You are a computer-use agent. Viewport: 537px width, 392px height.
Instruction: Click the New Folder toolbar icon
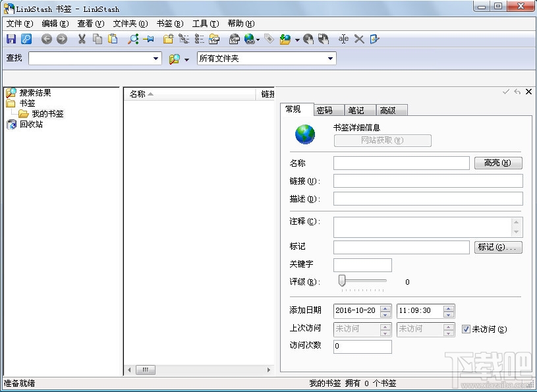pyautogui.click(x=168, y=39)
